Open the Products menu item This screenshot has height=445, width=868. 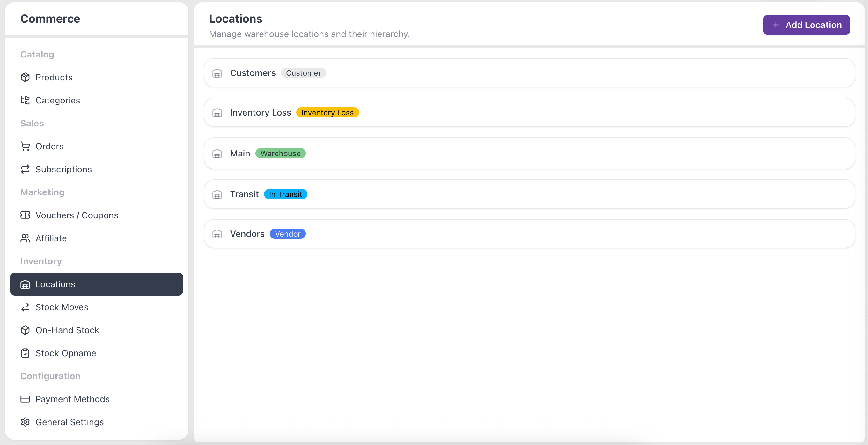tap(96, 77)
